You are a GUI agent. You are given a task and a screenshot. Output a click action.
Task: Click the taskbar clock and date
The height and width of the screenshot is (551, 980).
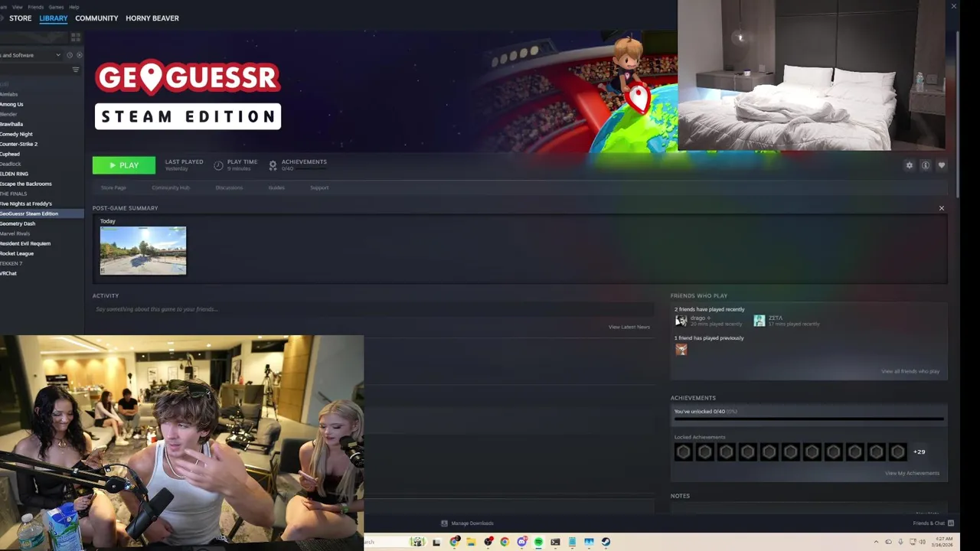[942, 542]
